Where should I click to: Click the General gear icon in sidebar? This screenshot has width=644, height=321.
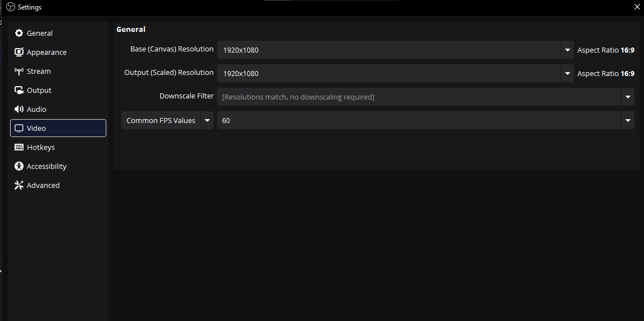pyautogui.click(x=19, y=33)
